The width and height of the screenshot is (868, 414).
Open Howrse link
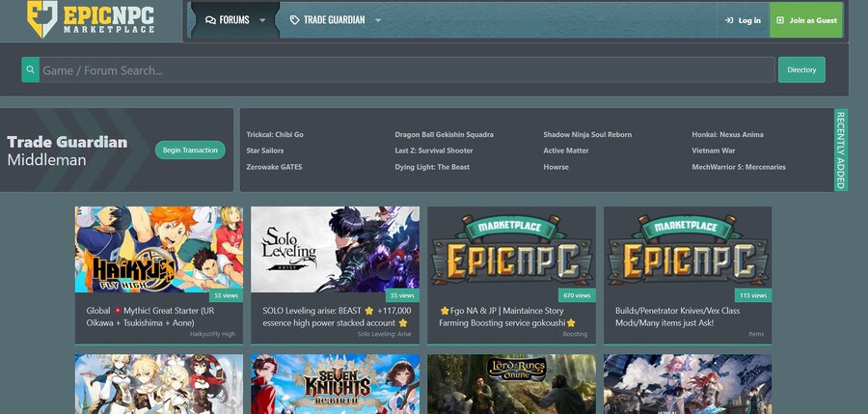pyautogui.click(x=556, y=167)
